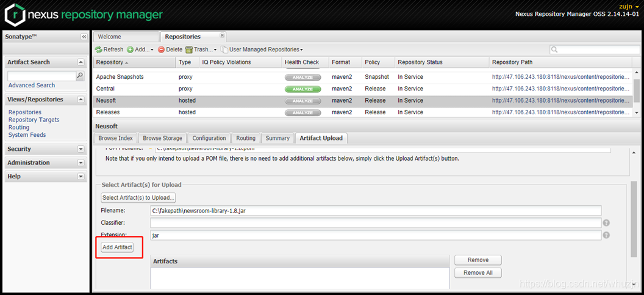Expand the Help panel
This screenshot has height=295, width=644.
pos(81,177)
